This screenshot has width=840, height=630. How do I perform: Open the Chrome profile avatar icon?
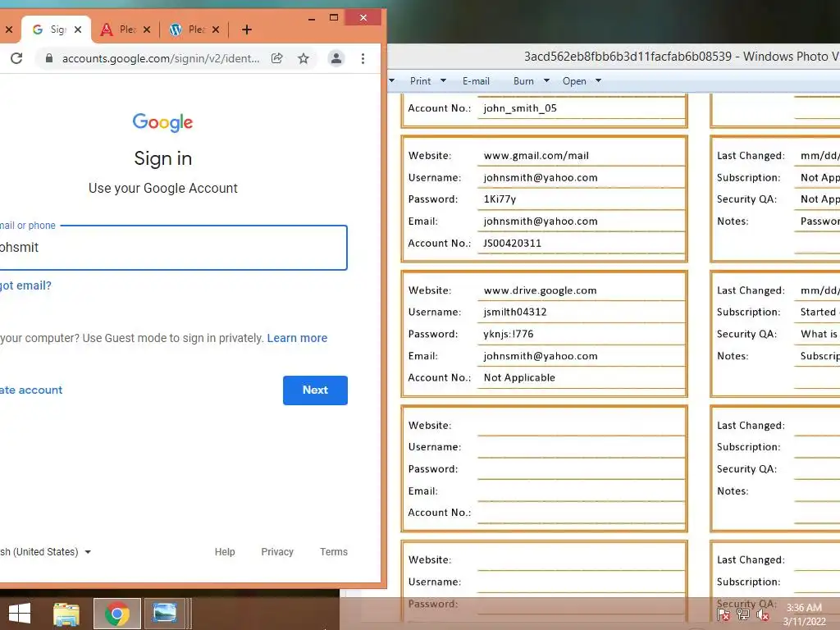(x=336, y=58)
